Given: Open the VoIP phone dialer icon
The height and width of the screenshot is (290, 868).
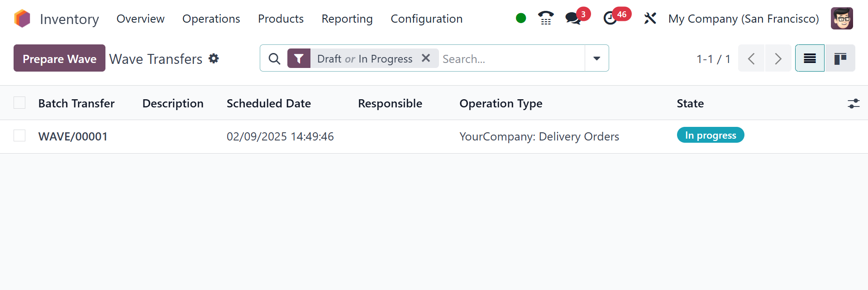Looking at the screenshot, I should [546, 18].
